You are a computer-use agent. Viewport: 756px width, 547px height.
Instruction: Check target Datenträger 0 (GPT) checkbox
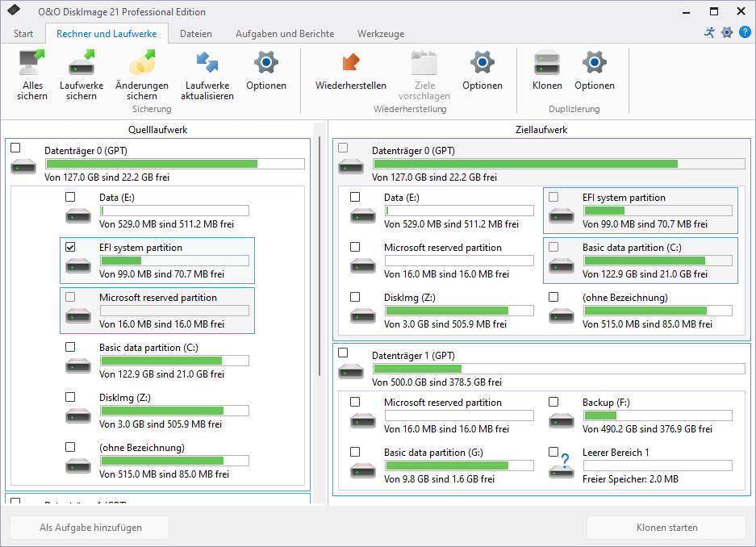coord(343,148)
